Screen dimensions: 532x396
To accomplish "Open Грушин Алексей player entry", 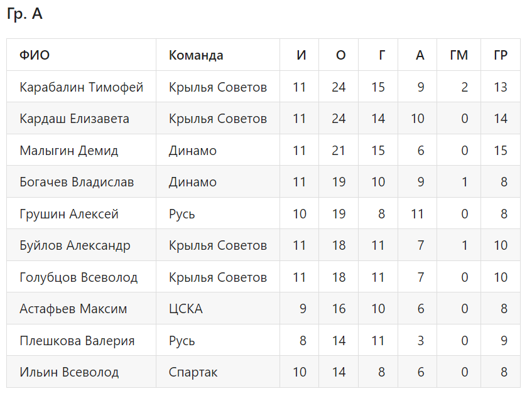I will click(x=69, y=214).
